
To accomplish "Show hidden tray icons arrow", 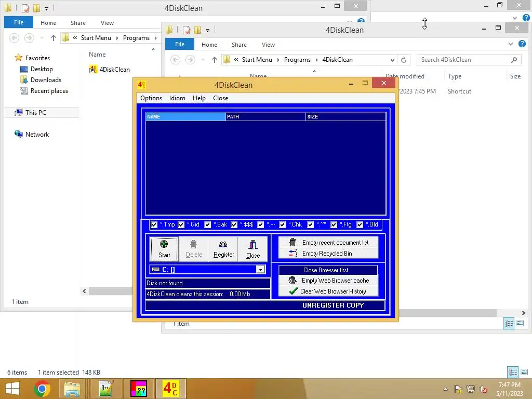I will pyautogui.click(x=445, y=389).
